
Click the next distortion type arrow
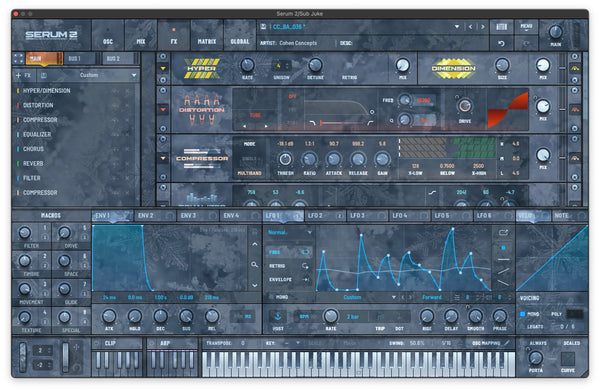point(266,126)
